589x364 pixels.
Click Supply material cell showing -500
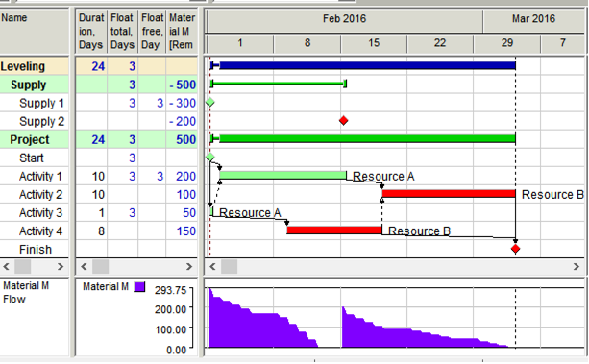pyautogui.click(x=182, y=85)
